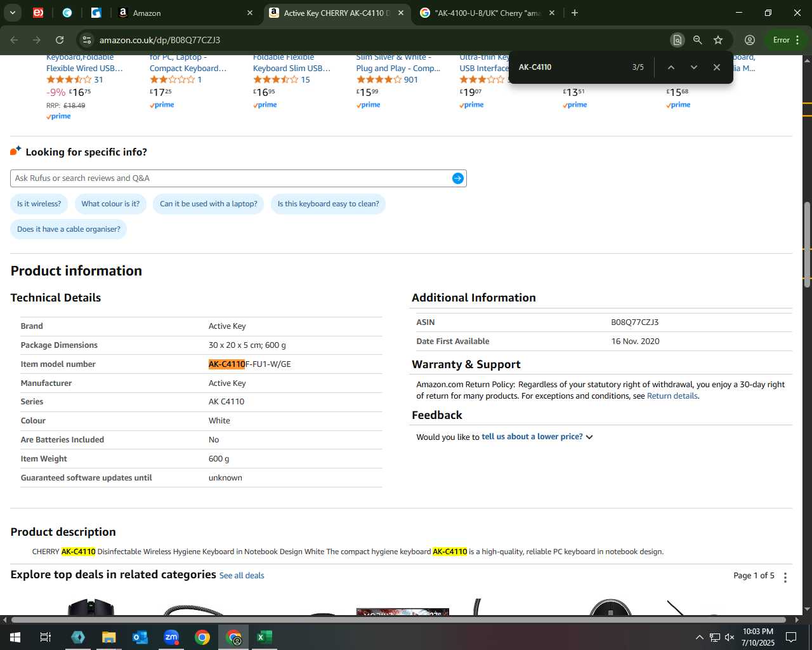812x650 pixels.
Task: Select 'Can it be used with a laptop?'
Action: (x=209, y=204)
